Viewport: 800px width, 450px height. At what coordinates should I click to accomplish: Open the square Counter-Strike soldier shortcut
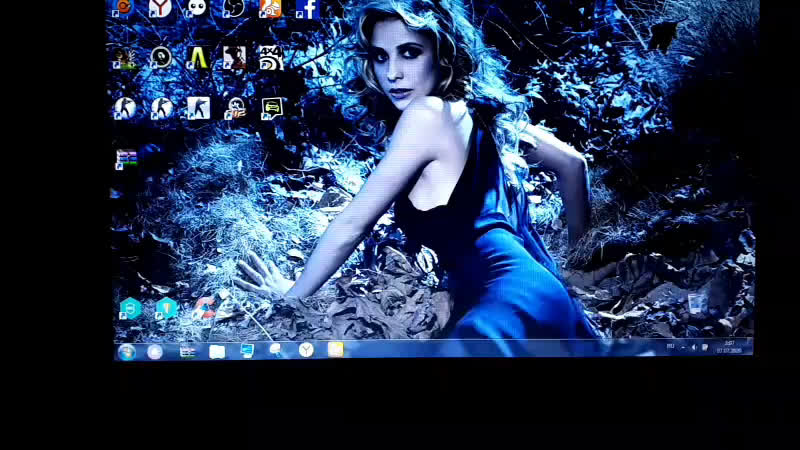(198, 108)
